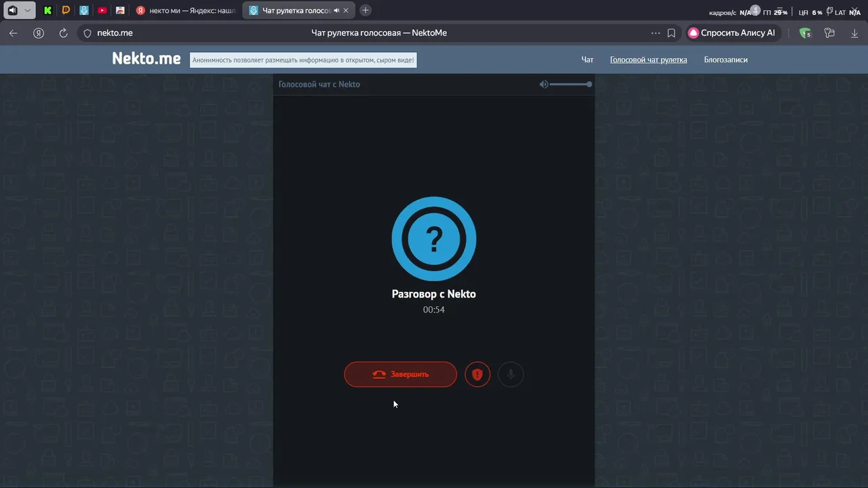Open the Чат page link
This screenshot has width=868, height=488.
pyautogui.click(x=587, y=60)
